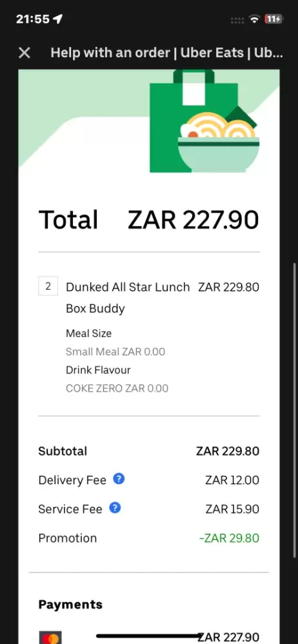Tap the location arrow in status bar
Viewport: 298px width, 644px height.
click(57, 19)
